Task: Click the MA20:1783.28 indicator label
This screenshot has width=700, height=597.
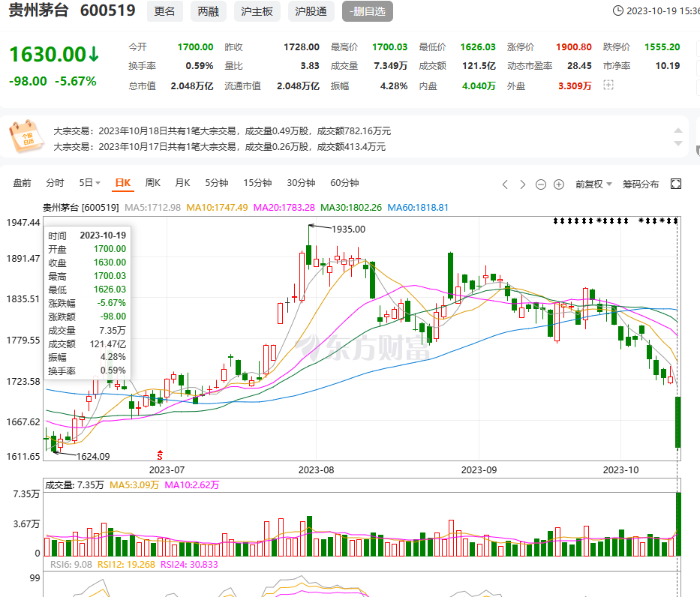Action: (x=284, y=208)
